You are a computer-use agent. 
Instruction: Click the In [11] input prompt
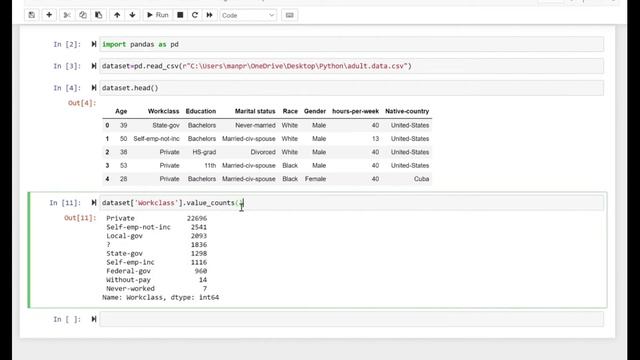point(65,202)
